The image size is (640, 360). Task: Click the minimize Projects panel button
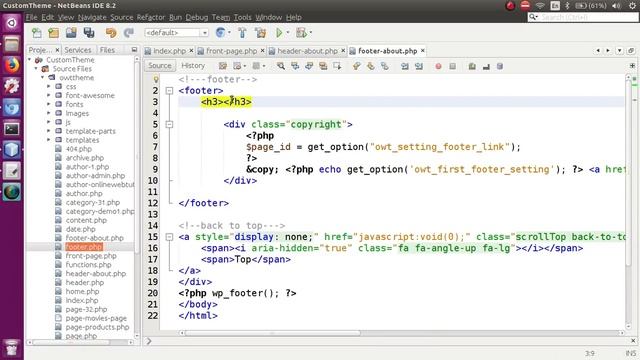pos(134,50)
